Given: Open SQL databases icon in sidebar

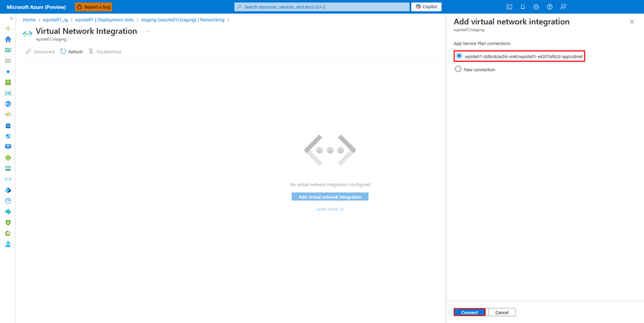Looking at the screenshot, I should [8, 125].
